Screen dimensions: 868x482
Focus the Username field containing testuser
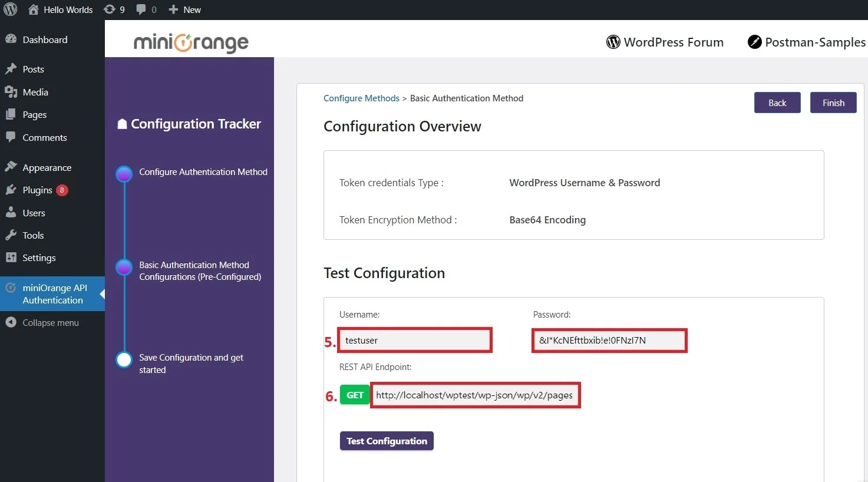coord(415,340)
